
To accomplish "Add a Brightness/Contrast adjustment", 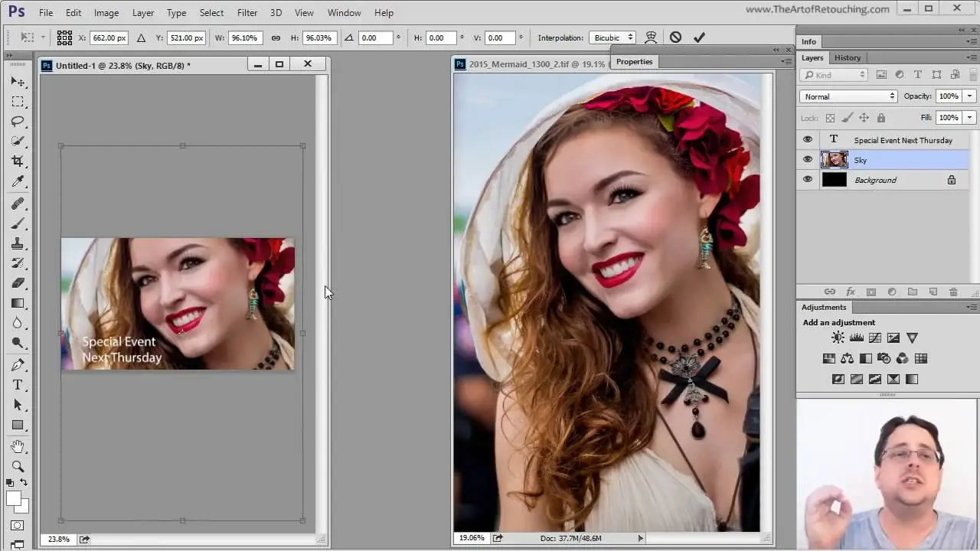I will pyautogui.click(x=838, y=337).
